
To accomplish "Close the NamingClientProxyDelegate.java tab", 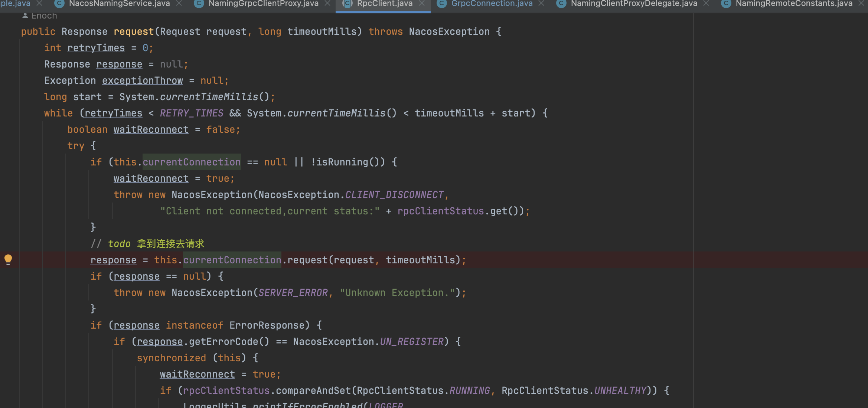I will pyautogui.click(x=706, y=3).
